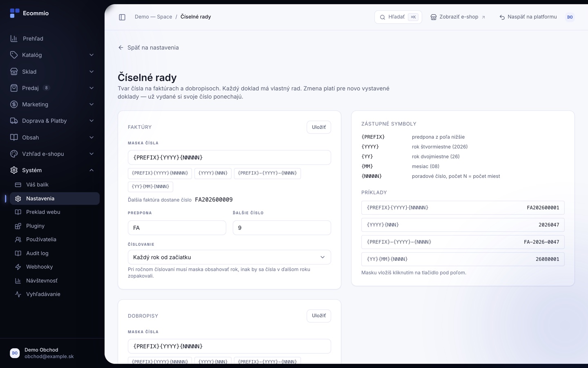Image resolution: width=588 pixels, height=368 pixels.
Task: Save the Dobropisy settings with Uložiť
Action: pyautogui.click(x=318, y=316)
